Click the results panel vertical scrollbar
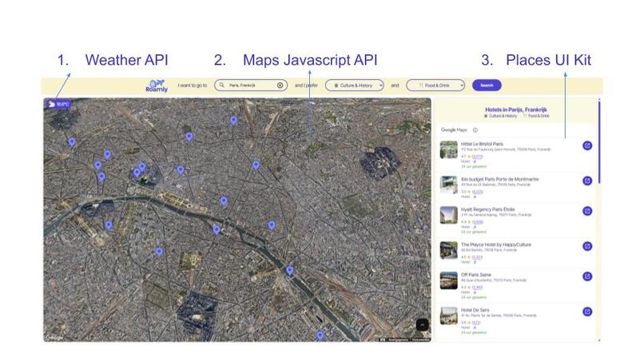Screen dimensions: 644x362 (x=599, y=141)
